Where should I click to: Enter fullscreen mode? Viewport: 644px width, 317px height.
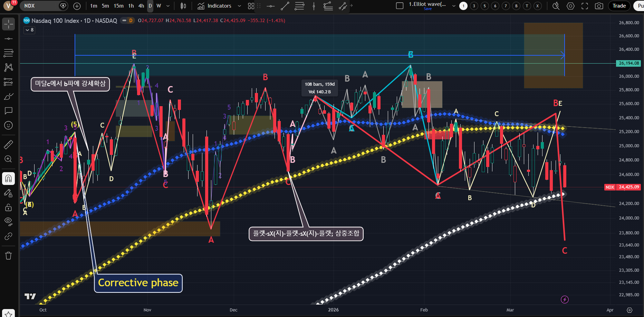point(585,6)
